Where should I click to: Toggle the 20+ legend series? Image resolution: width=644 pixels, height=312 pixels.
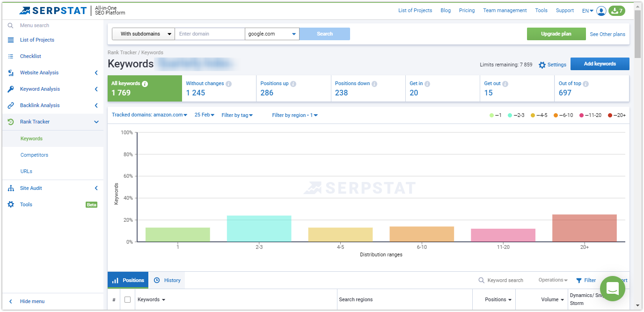[x=617, y=115]
